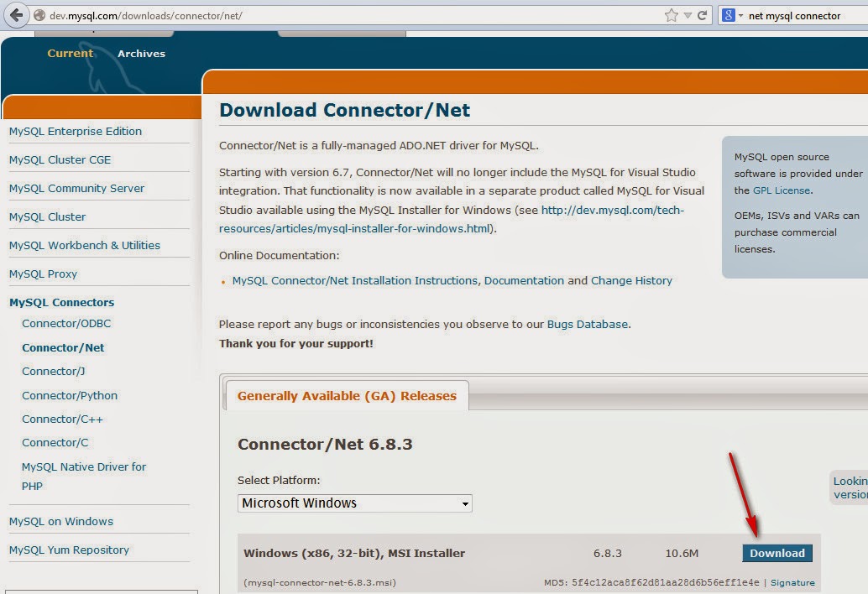Screen dimensions: 868x594
Task: Open Connector/Python sidebar link
Action: click(70, 395)
